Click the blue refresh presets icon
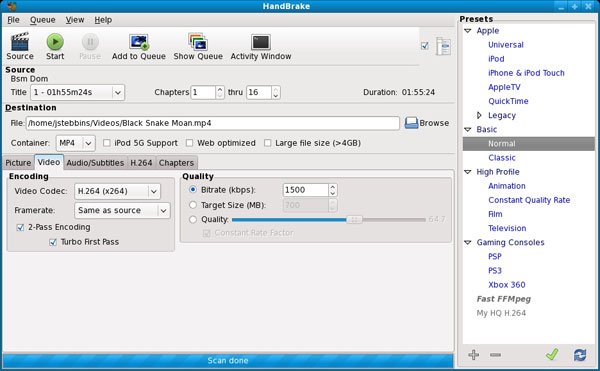This screenshot has width=600, height=371. (x=580, y=355)
